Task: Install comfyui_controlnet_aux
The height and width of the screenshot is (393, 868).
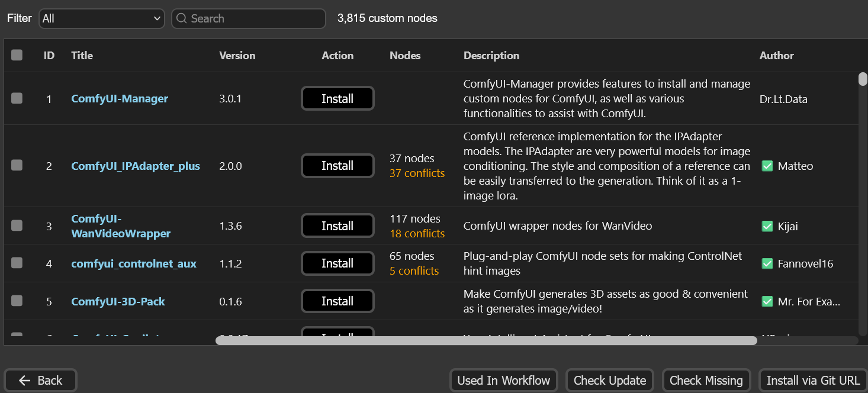Action: pyautogui.click(x=337, y=263)
